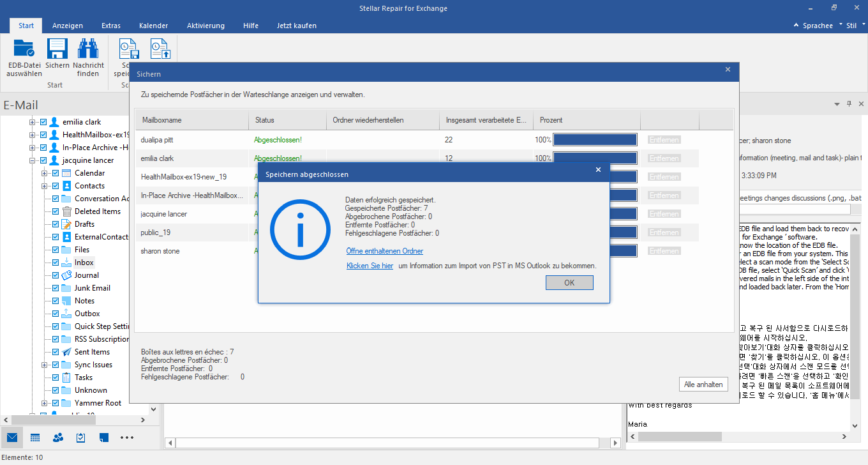This screenshot has height=465, width=868.
Task: Switch to the Extras ribbon tab
Action: click(111, 26)
